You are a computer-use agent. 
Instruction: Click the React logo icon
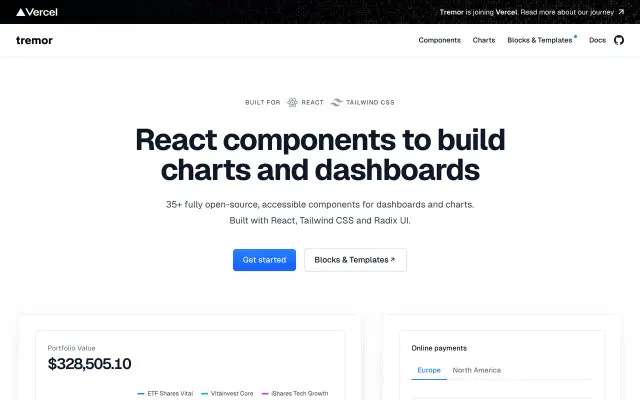tap(292, 102)
